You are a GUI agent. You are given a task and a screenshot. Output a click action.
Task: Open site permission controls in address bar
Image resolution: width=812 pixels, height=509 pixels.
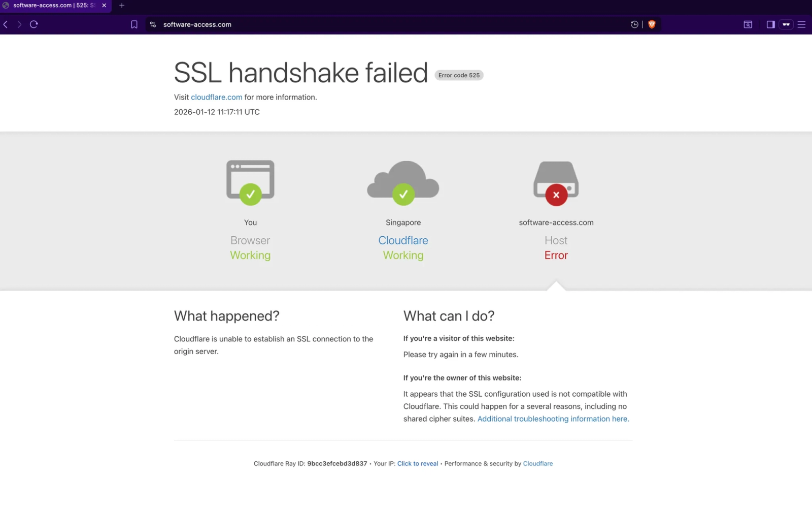coord(152,24)
